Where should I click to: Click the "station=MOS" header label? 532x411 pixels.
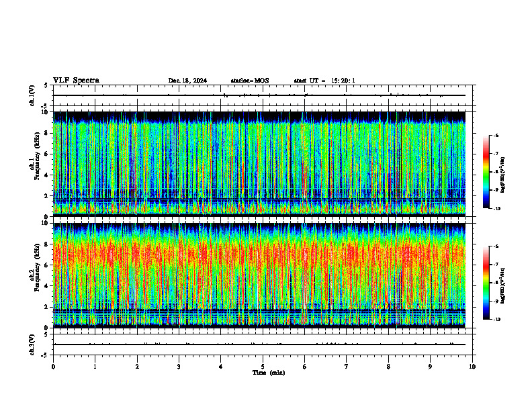coord(250,81)
